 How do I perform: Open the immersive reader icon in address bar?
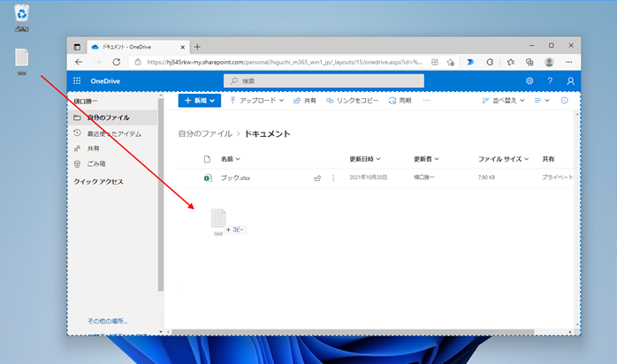(x=435, y=62)
